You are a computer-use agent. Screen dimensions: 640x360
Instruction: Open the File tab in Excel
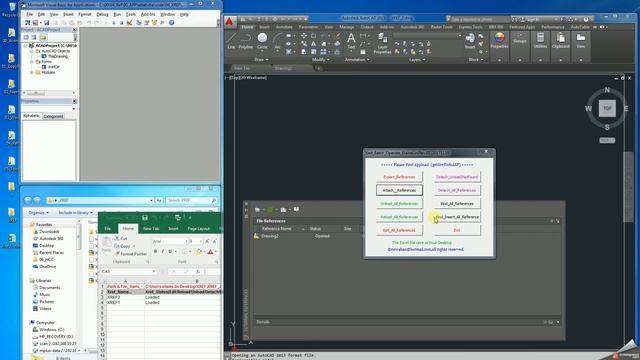108,229
